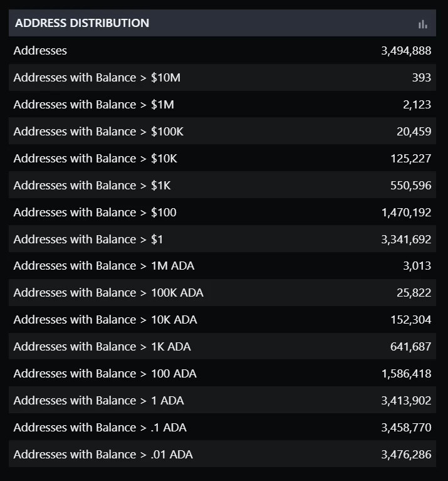Viewport: 448px width, 481px height.
Task: Select the Balance > $10K row
Action: pyautogui.click(x=222, y=159)
